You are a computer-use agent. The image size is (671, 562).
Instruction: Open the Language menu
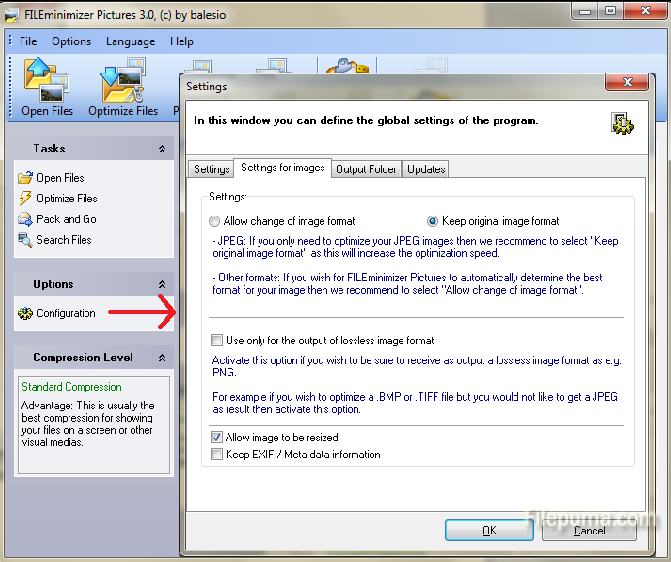130,42
